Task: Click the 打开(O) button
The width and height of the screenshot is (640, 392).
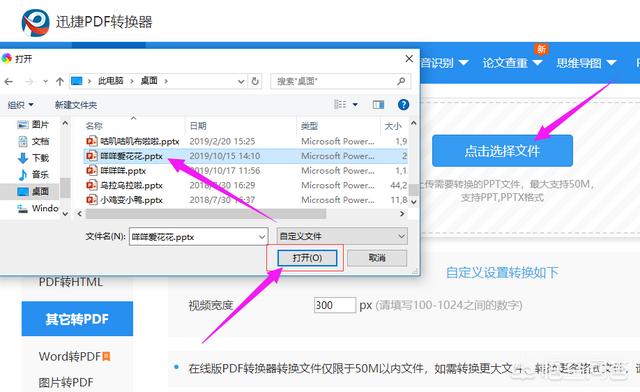Action: click(307, 258)
